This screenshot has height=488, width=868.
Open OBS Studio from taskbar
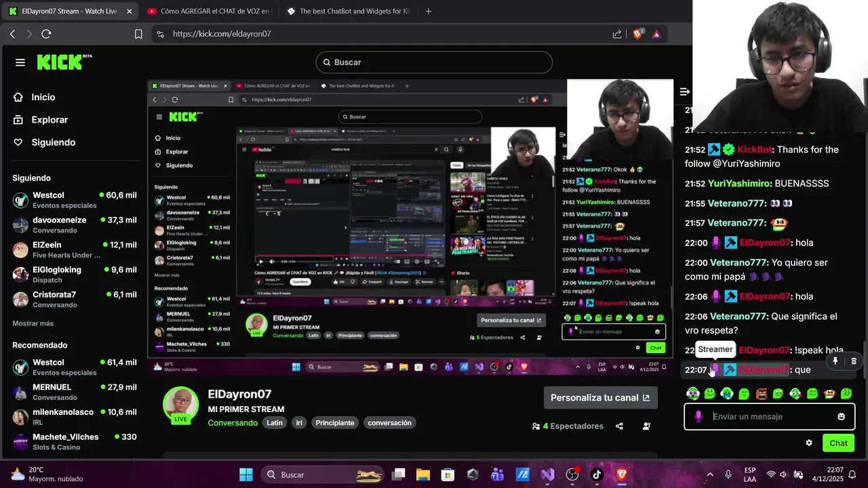572,474
